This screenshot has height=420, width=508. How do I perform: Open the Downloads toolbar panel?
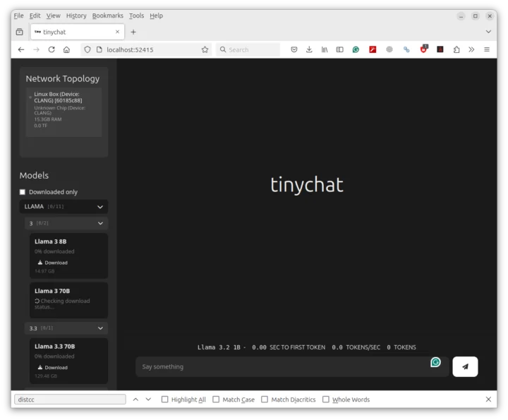point(309,49)
